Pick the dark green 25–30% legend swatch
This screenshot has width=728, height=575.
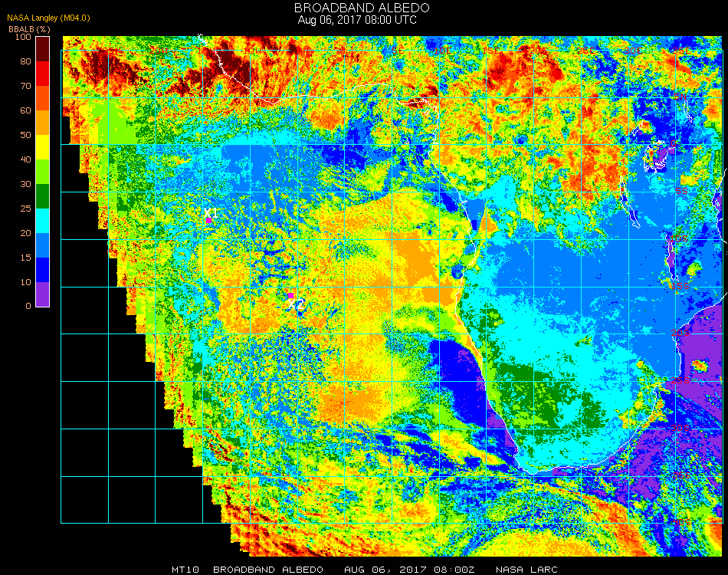[43, 196]
